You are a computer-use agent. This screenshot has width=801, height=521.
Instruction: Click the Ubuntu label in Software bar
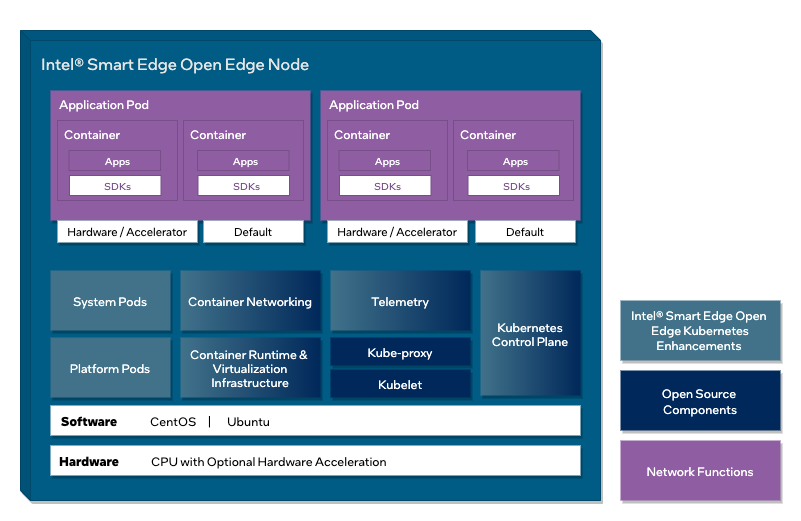click(248, 422)
